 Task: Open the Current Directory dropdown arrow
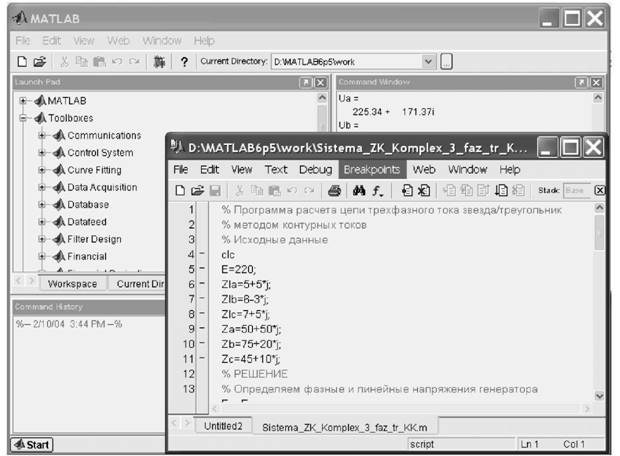pyautogui.click(x=428, y=62)
